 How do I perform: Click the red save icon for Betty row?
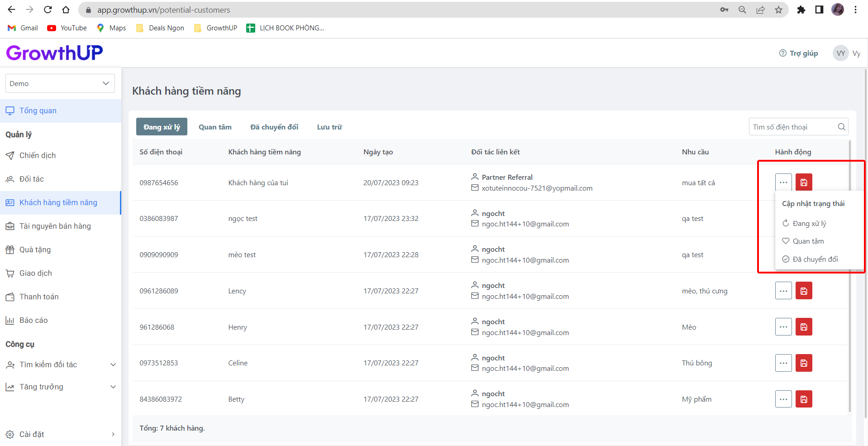click(804, 399)
